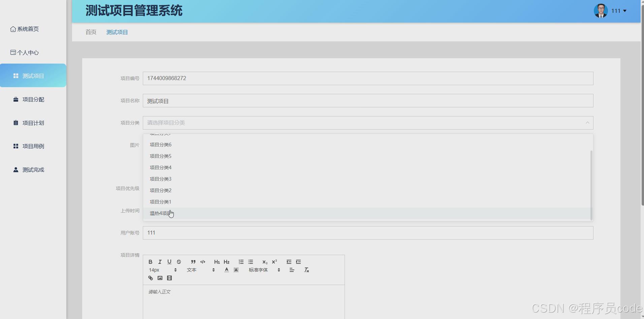Open the 标准字体 font family dropdown
This screenshot has height=319, width=644.
pos(259,270)
